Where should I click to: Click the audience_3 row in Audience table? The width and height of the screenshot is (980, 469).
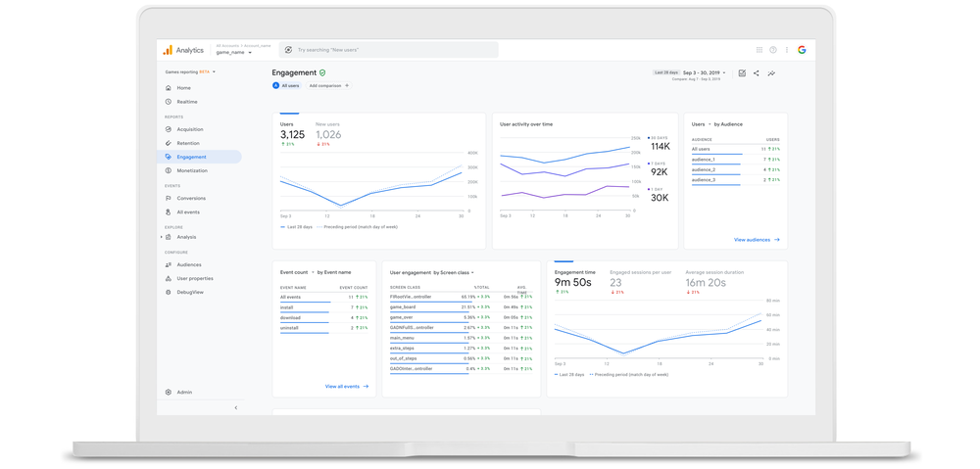tap(736, 180)
